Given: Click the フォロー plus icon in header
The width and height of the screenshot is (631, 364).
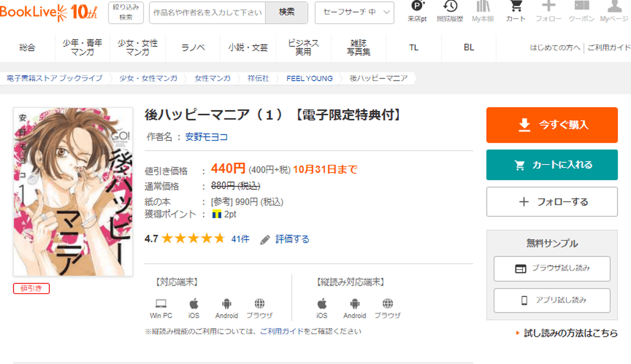Looking at the screenshot, I should [x=548, y=7].
